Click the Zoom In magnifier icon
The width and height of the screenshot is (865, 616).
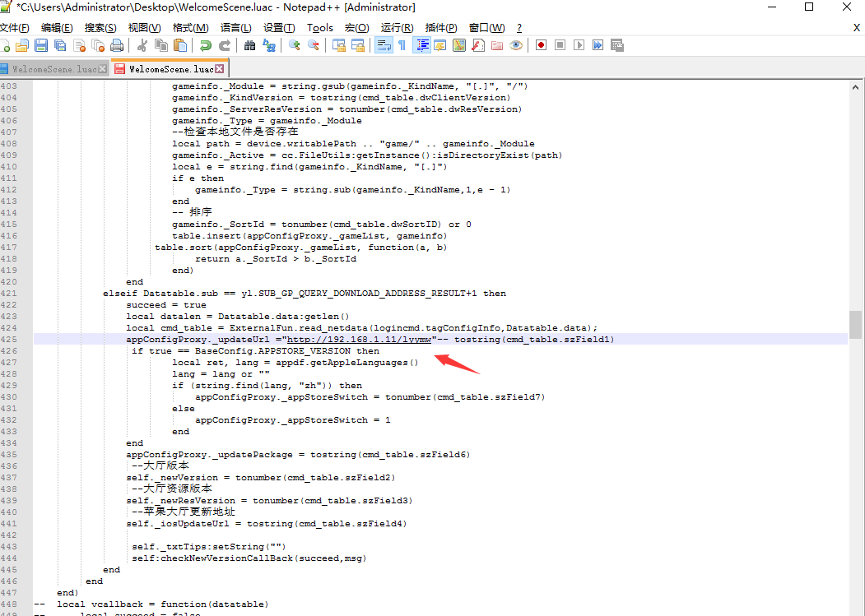click(x=294, y=45)
